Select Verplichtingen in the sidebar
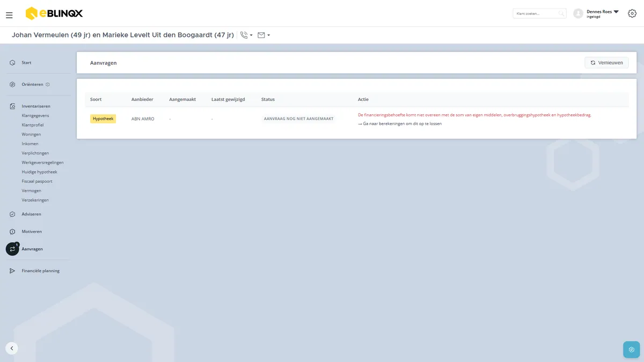 pos(35,153)
